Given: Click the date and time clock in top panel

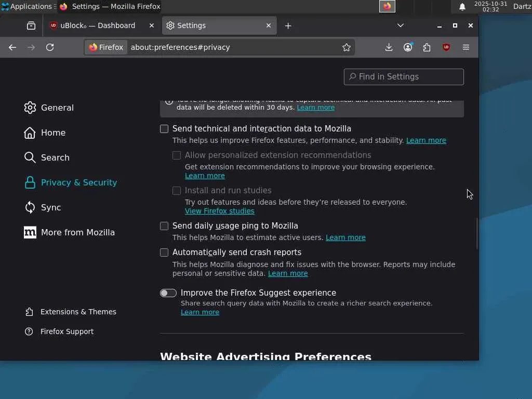Looking at the screenshot, I should (490, 6).
